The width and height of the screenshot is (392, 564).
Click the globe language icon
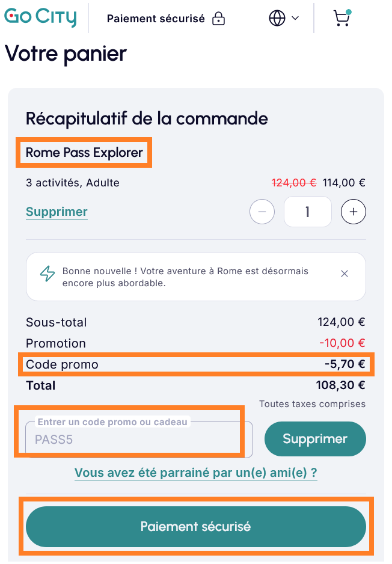click(276, 17)
